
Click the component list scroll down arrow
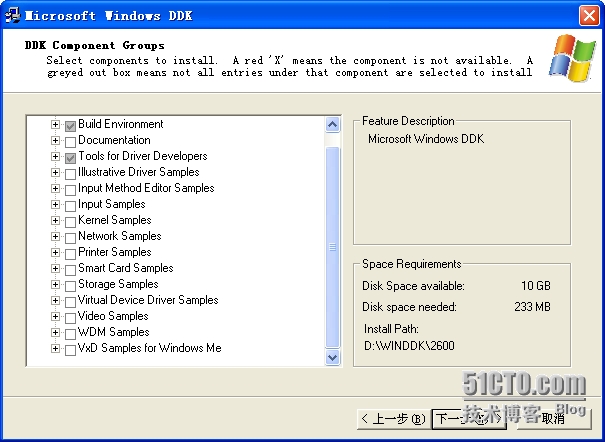333,357
